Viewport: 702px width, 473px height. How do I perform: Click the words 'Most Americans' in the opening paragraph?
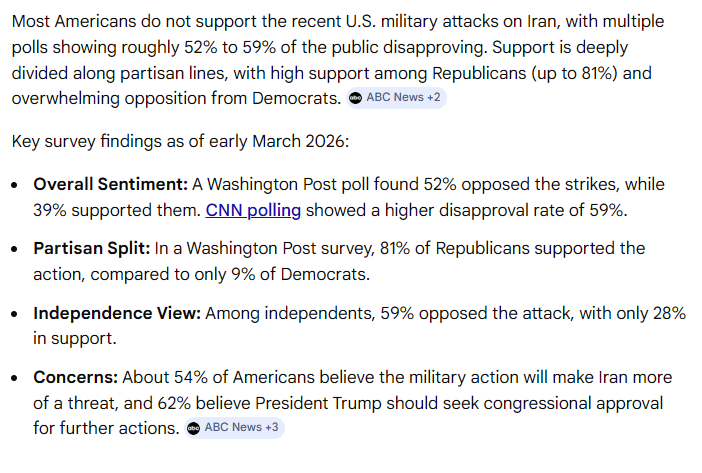tap(72, 23)
